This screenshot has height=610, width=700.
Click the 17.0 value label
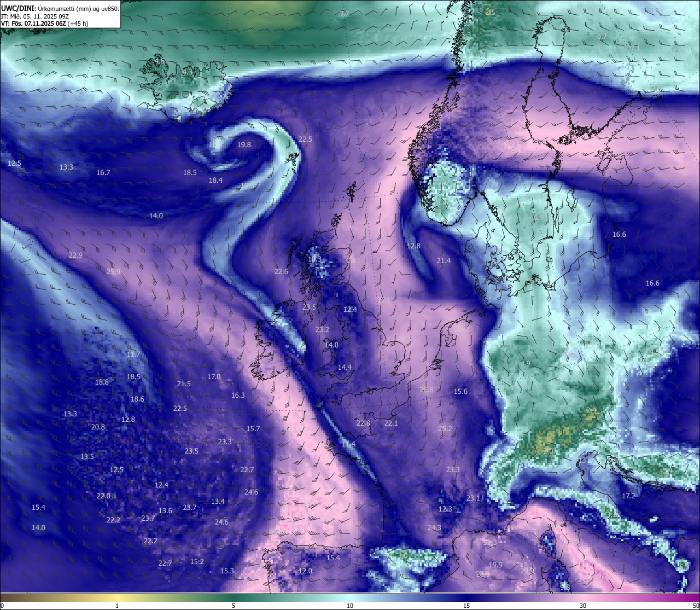click(x=214, y=377)
